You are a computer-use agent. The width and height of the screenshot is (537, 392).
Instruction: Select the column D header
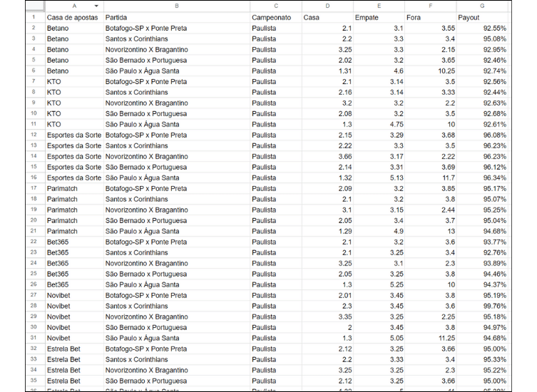pyautogui.click(x=327, y=6)
